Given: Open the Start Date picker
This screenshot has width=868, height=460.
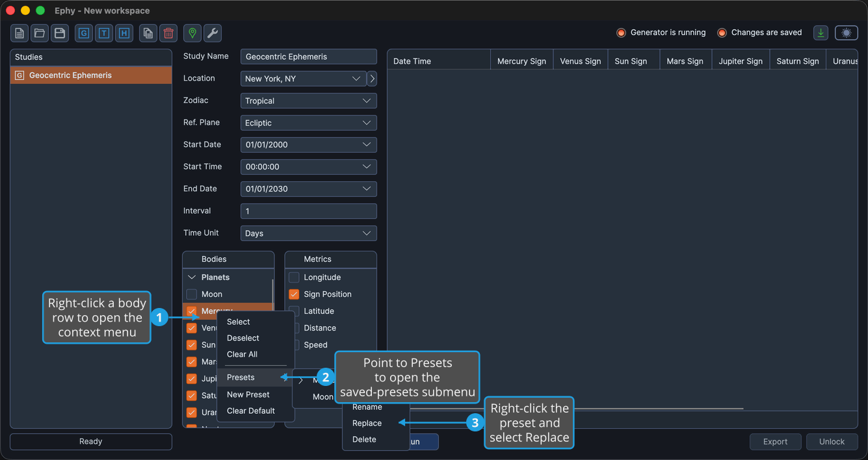Looking at the screenshot, I should pyautogui.click(x=309, y=145).
